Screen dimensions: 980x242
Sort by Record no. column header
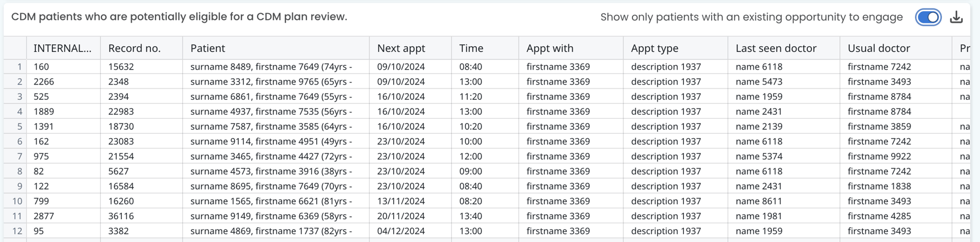134,49
